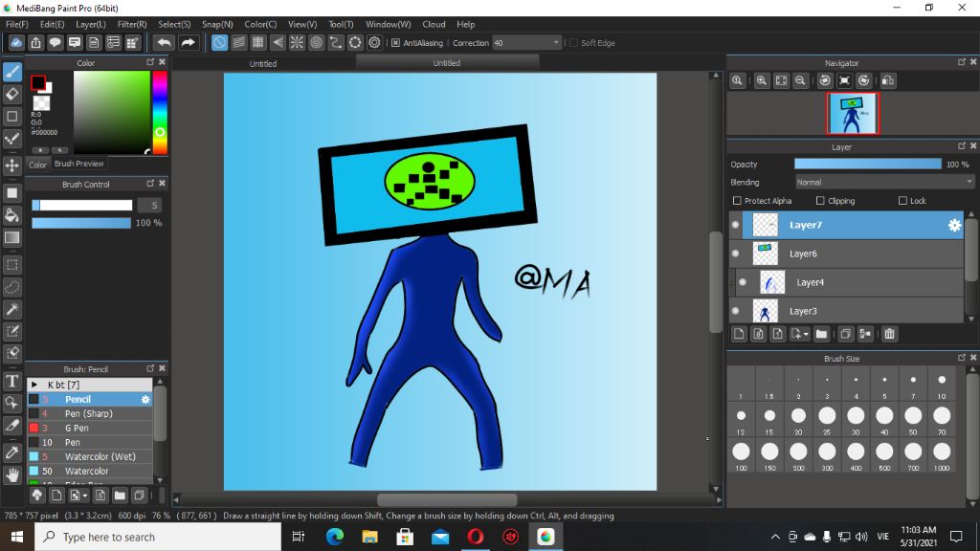Select the G Pen brush
The image size is (980, 551).
coord(89,428)
